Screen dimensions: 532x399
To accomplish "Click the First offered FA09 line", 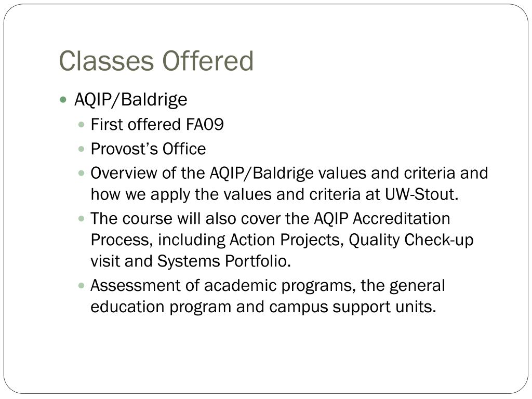I will click(x=157, y=124).
